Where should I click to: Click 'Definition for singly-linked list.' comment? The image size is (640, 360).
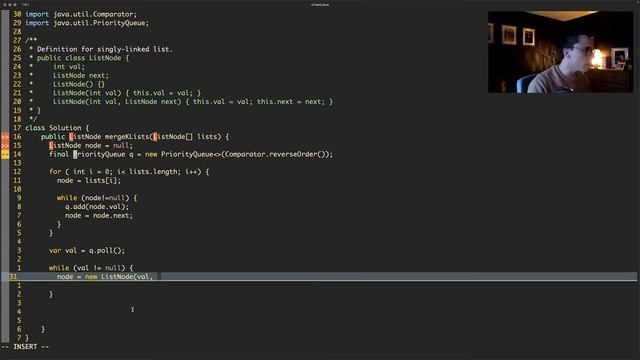pos(105,49)
